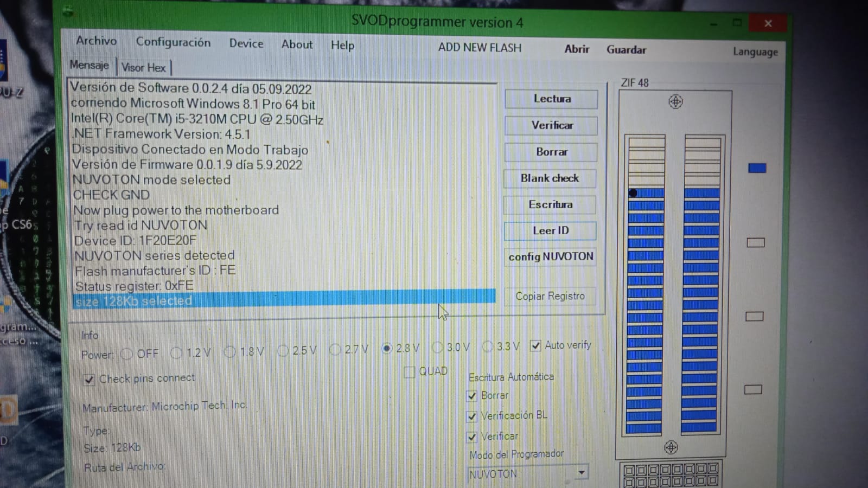This screenshot has height=488, width=868.
Task: Click the SVODprogrammer title bar app icon
Action: pyautogui.click(x=68, y=11)
